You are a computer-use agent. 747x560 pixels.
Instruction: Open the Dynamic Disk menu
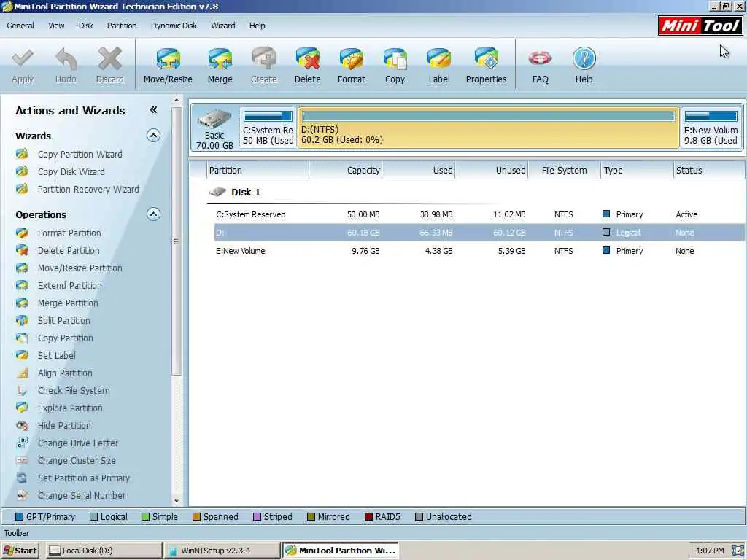(174, 26)
